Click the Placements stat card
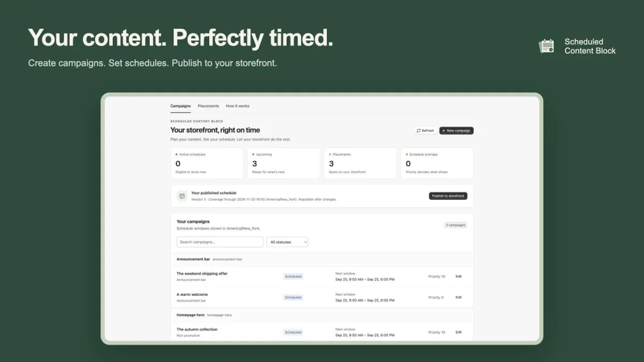644x362 pixels. (361, 164)
